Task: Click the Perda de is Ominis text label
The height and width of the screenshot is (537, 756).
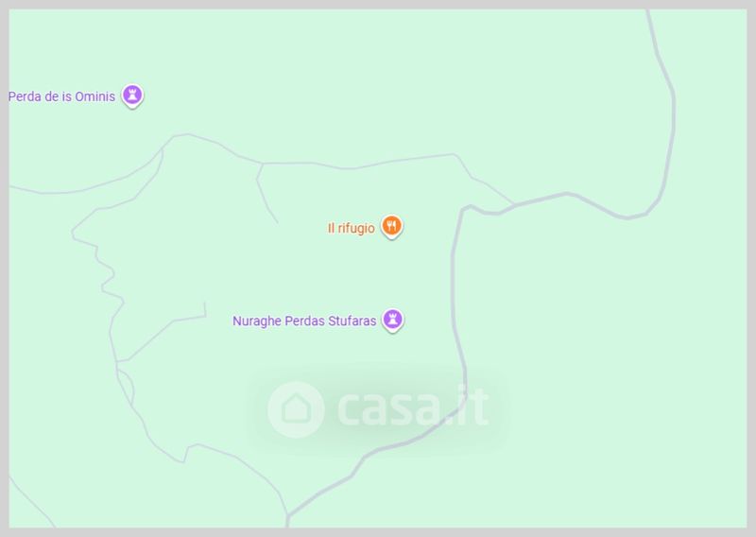Action: point(61,96)
